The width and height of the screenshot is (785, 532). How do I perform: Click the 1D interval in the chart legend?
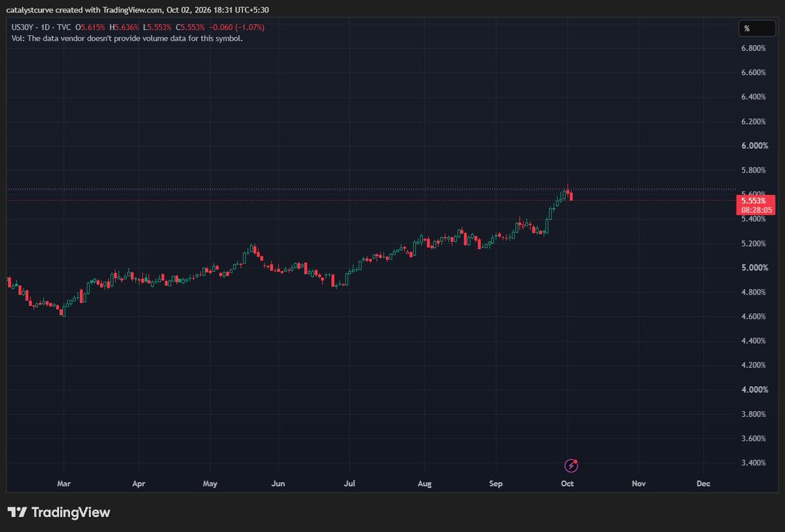(x=46, y=27)
